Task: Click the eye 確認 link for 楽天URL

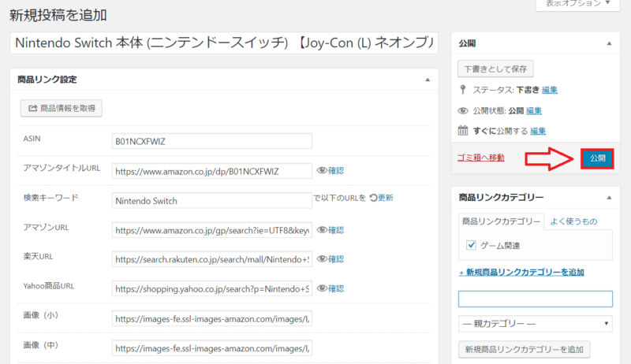Action: pos(330,259)
